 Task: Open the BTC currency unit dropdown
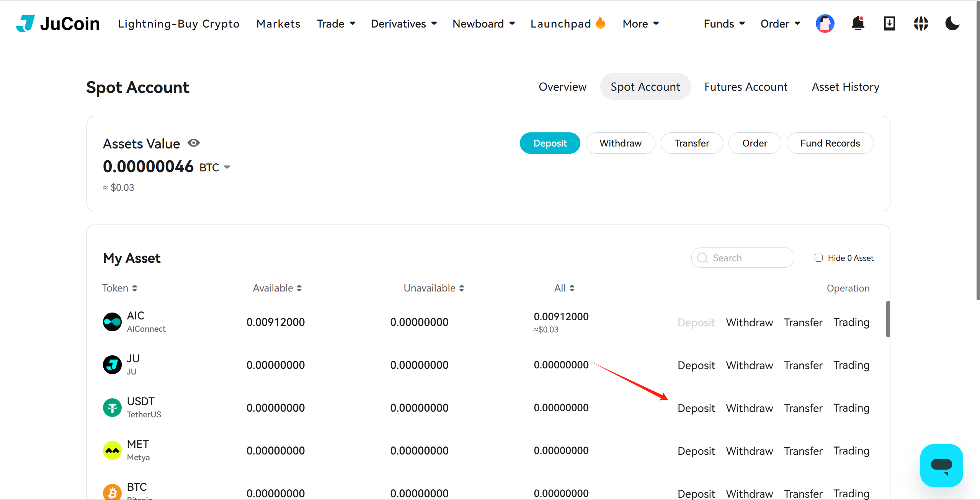click(x=215, y=167)
